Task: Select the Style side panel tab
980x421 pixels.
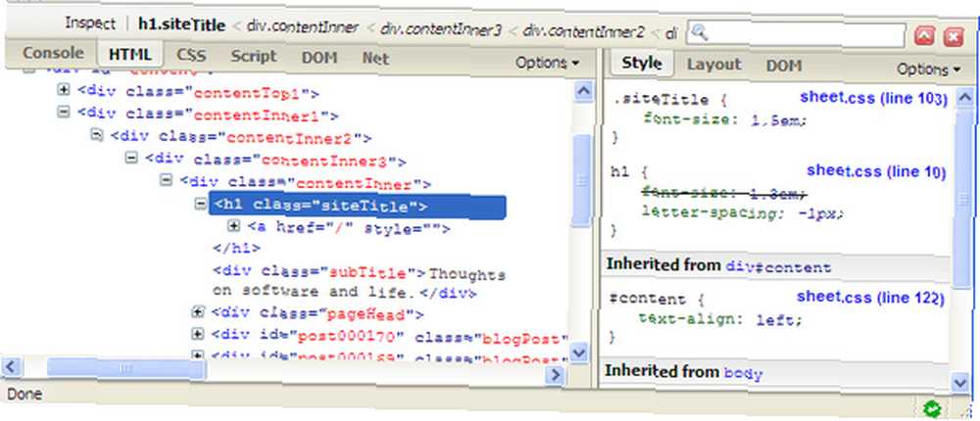Action: [x=642, y=63]
